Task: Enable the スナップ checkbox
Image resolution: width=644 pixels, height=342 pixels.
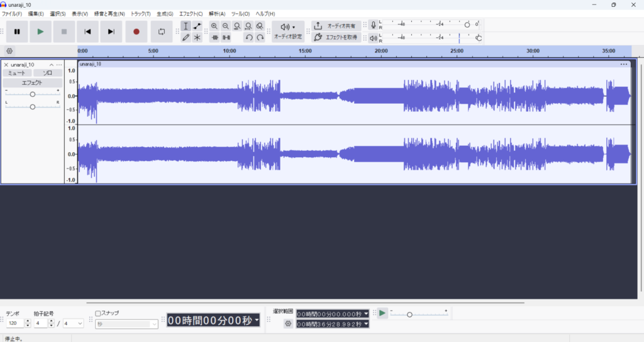Action: (98, 312)
